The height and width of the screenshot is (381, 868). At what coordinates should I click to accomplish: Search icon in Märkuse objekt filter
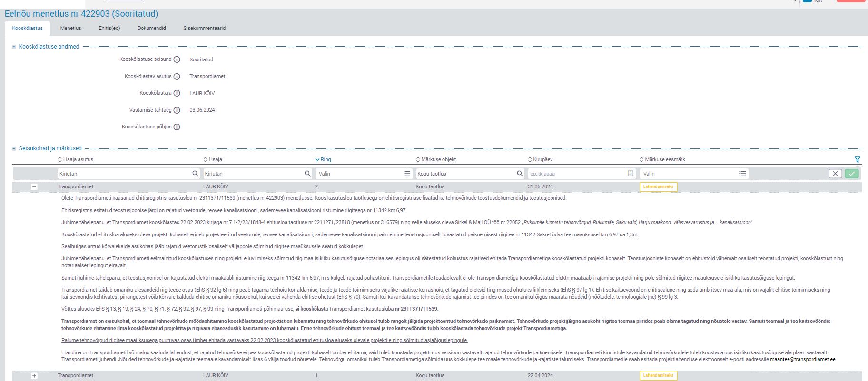[x=520, y=174]
